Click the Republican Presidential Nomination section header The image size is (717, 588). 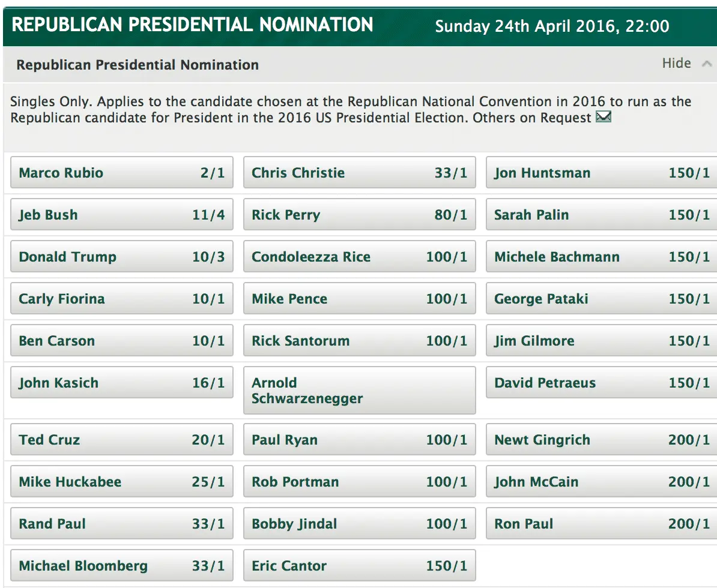[138, 65]
